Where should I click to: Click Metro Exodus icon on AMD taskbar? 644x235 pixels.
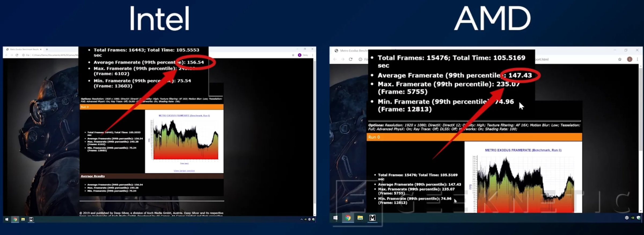tap(372, 218)
